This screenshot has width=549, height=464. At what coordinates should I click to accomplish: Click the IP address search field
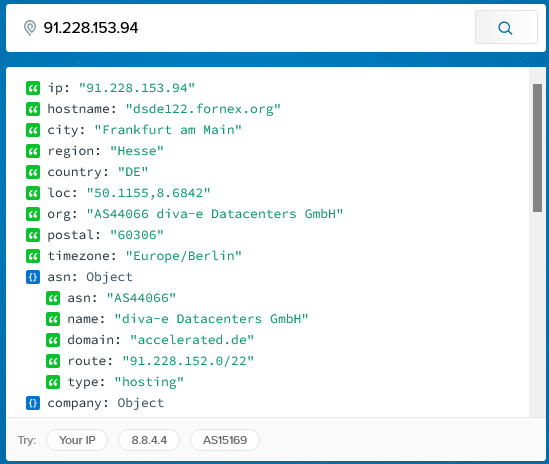coord(256,28)
